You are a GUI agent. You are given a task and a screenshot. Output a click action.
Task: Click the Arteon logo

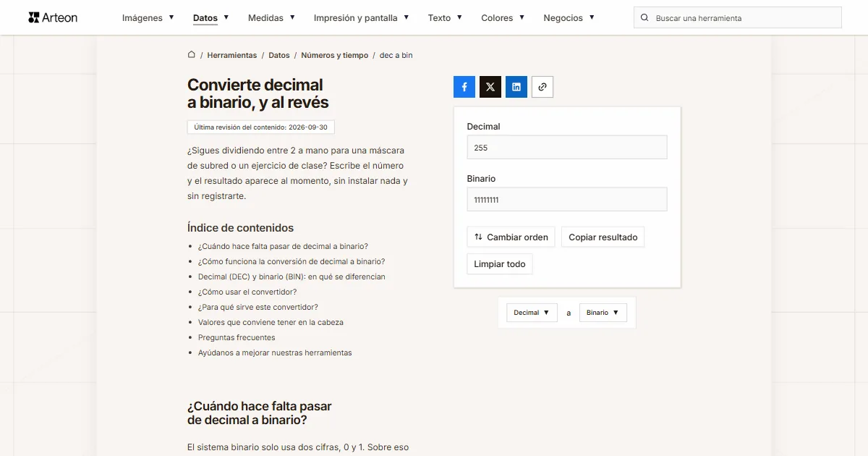(53, 17)
